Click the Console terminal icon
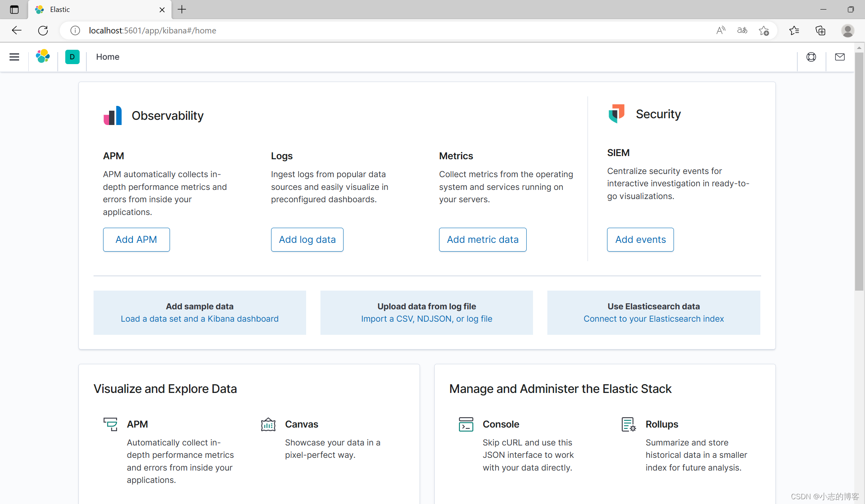Image resolution: width=865 pixels, height=504 pixels. click(466, 424)
